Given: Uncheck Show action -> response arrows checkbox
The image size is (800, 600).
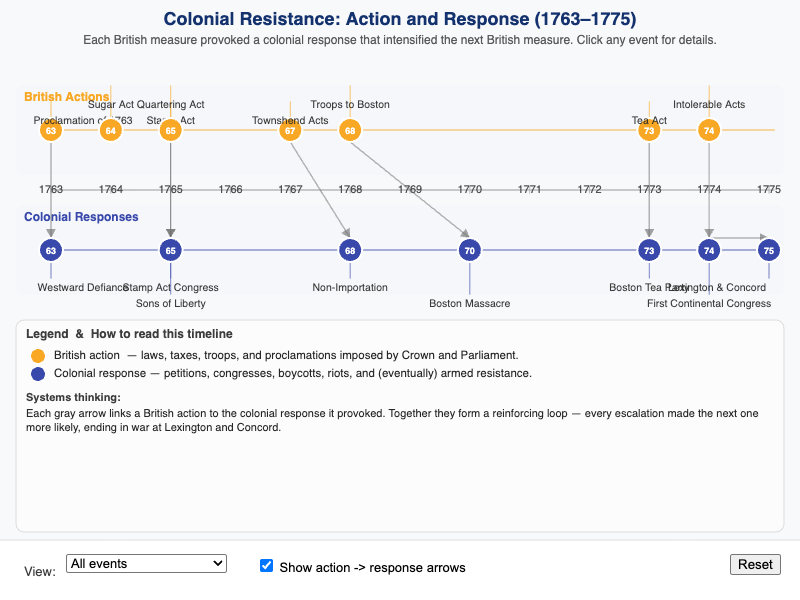Looking at the screenshot, I should pyautogui.click(x=266, y=565).
